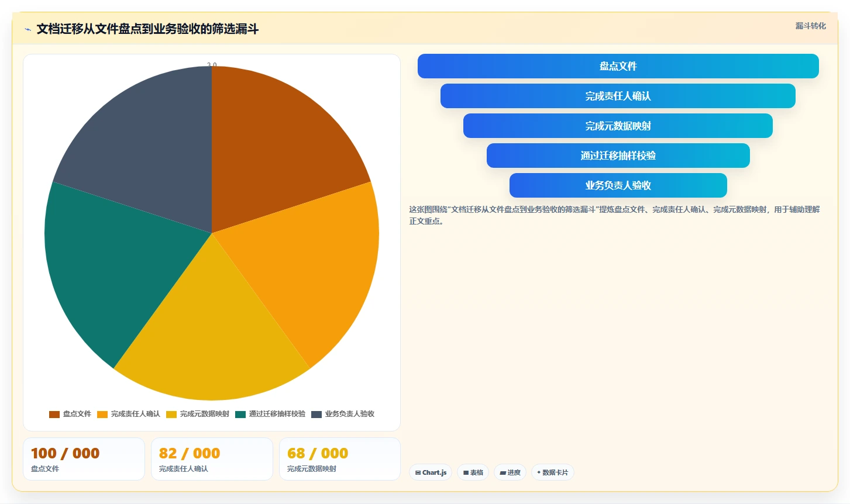Image resolution: width=850 pixels, height=504 pixels.
Task: Select the 业务负责人验收 funnel bar
Action: (618, 185)
